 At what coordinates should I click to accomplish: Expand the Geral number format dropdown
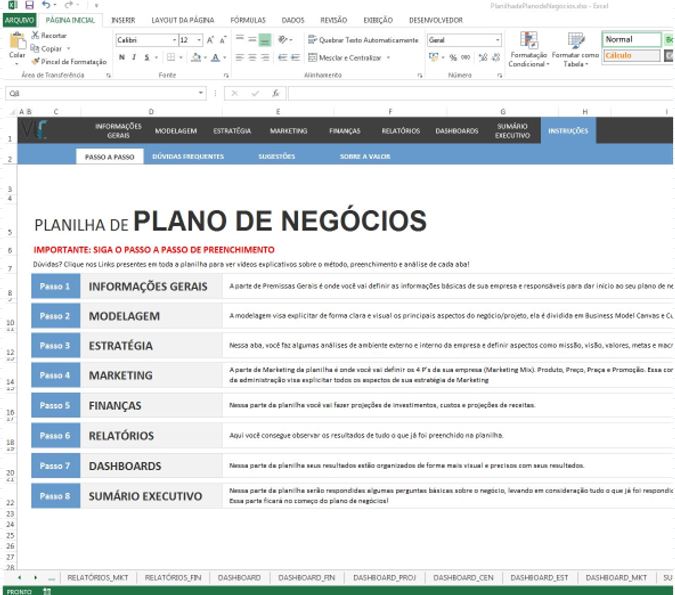click(x=497, y=40)
